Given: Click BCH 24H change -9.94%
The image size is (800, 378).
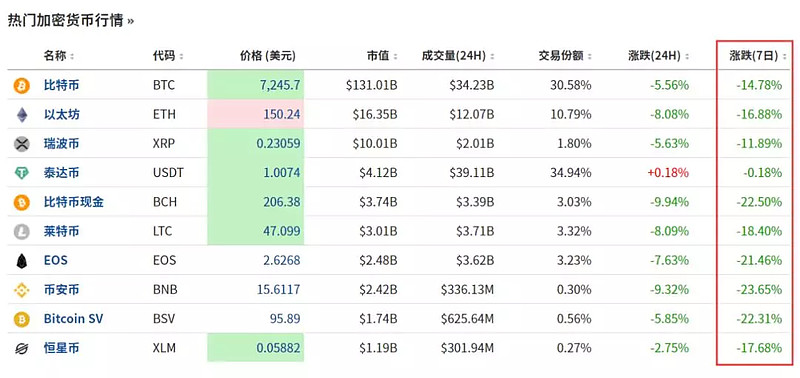Looking at the screenshot, I should coord(670,202).
